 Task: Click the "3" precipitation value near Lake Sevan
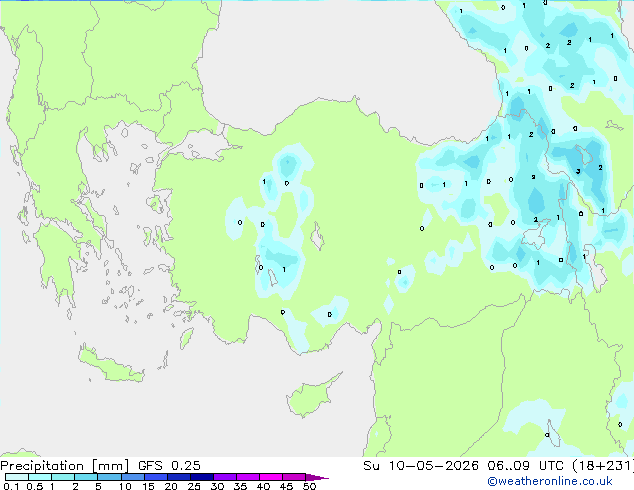578,171
